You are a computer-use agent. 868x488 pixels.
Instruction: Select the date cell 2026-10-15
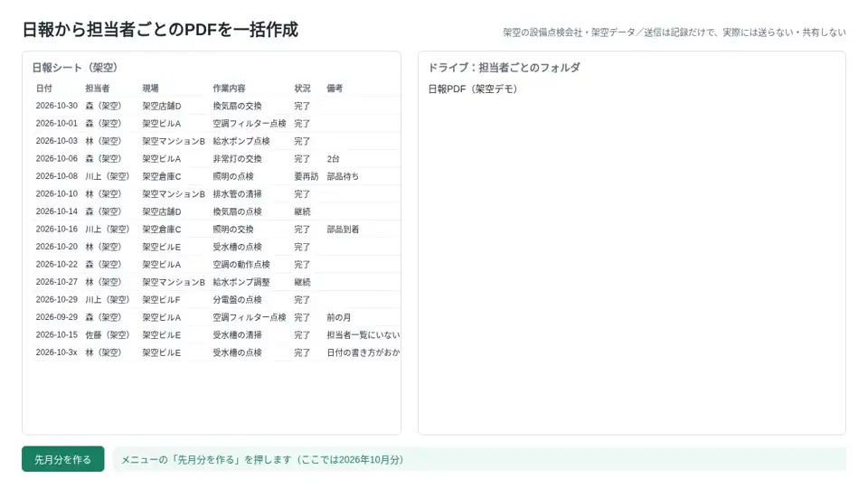56,334
